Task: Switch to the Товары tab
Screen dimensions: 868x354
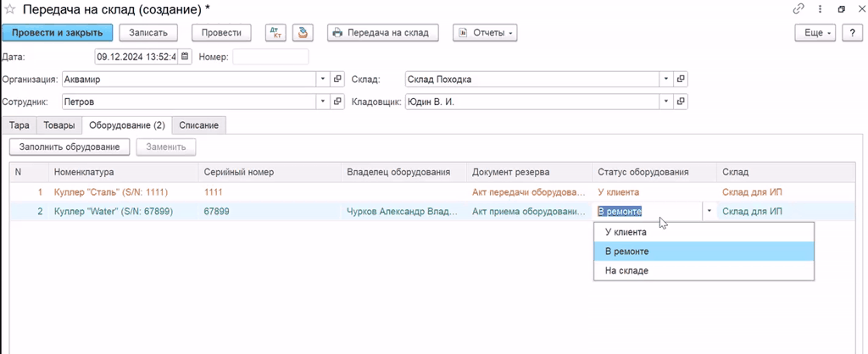Action: pyautogui.click(x=58, y=125)
